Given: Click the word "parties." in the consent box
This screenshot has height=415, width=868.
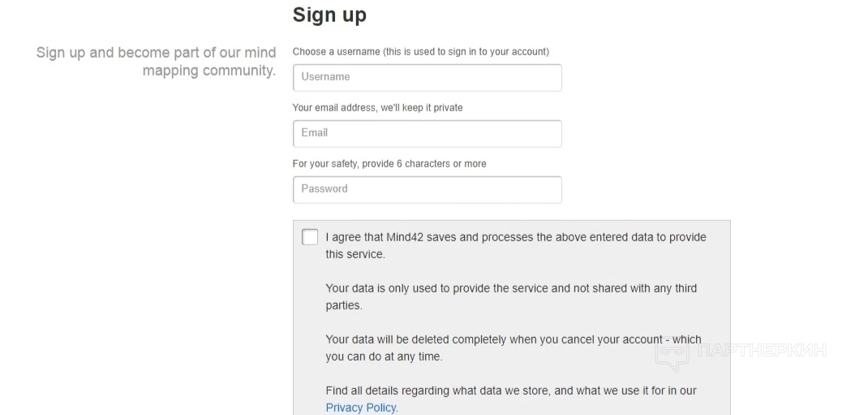Looking at the screenshot, I should pyautogui.click(x=344, y=305).
